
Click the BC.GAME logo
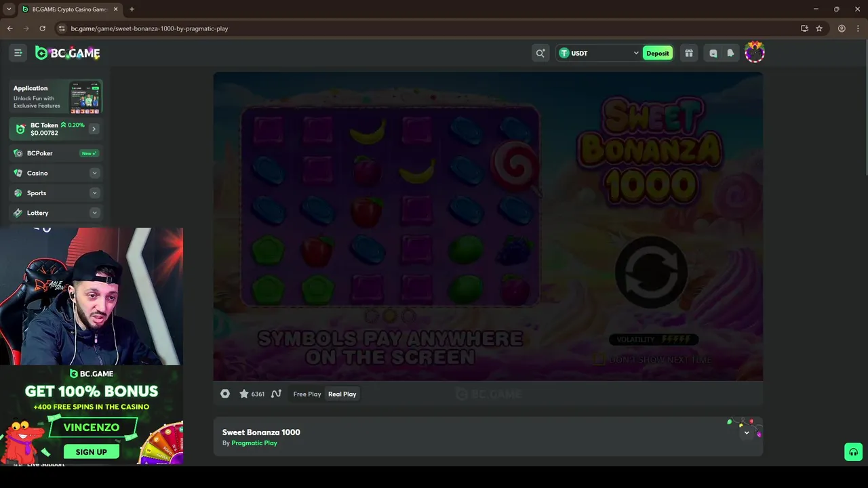point(68,53)
